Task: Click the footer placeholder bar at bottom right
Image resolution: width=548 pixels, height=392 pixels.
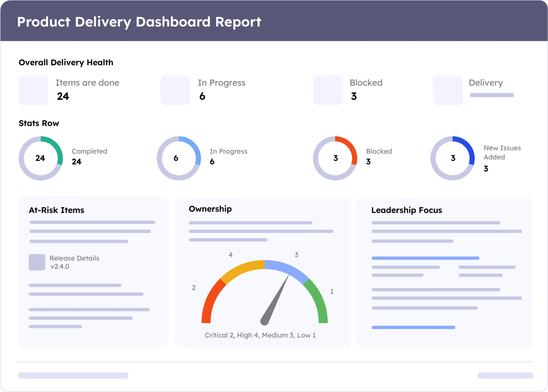Action: point(505,376)
